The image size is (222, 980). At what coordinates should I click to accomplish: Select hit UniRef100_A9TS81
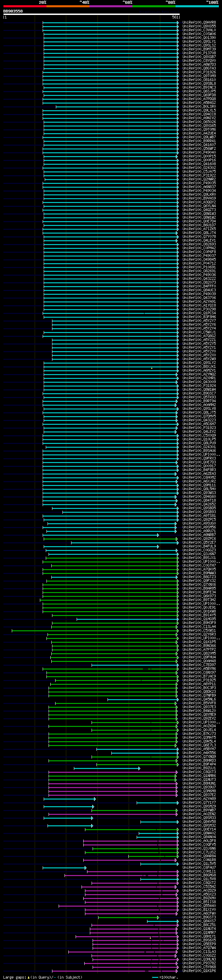pyautogui.click(x=199, y=516)
